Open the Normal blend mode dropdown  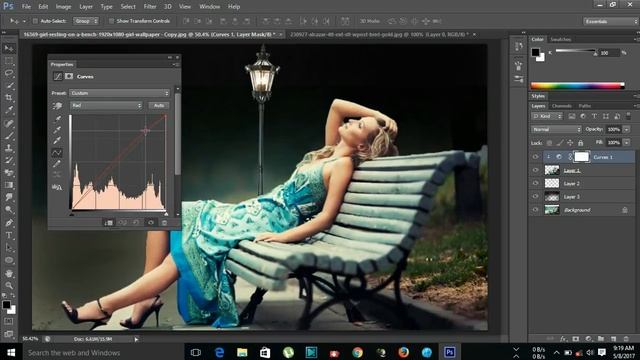tap(556, 129)
